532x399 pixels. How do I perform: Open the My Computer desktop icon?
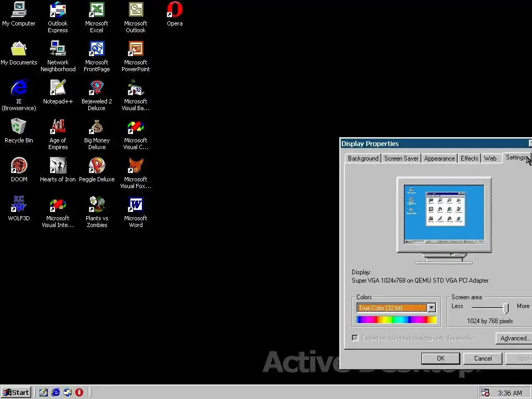(19, 14)
